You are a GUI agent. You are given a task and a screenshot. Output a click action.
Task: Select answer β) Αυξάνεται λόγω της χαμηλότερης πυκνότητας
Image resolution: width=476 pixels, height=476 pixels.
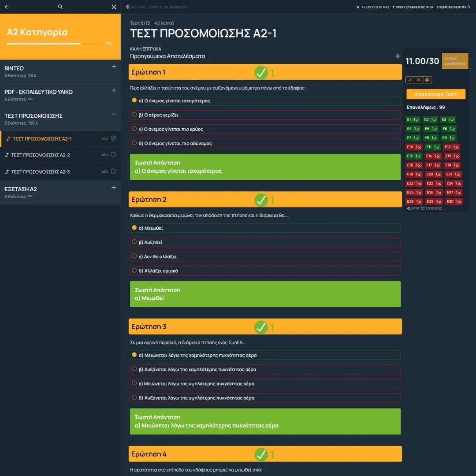coord(265,369)
